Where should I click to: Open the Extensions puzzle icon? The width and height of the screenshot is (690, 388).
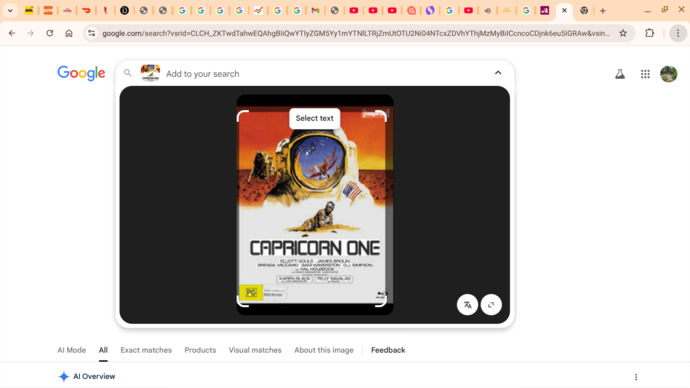(650, 33)
